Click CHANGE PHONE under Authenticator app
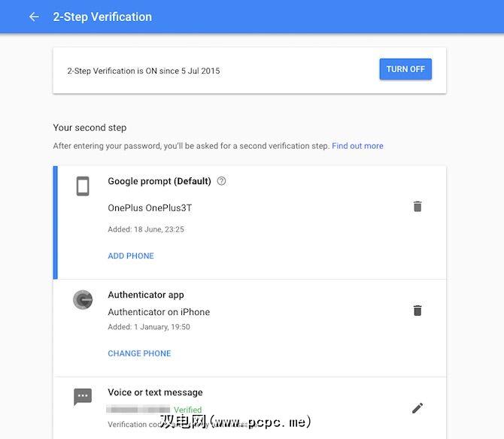Viewport: 504px width, 439px height. click(x=139, y=353)
